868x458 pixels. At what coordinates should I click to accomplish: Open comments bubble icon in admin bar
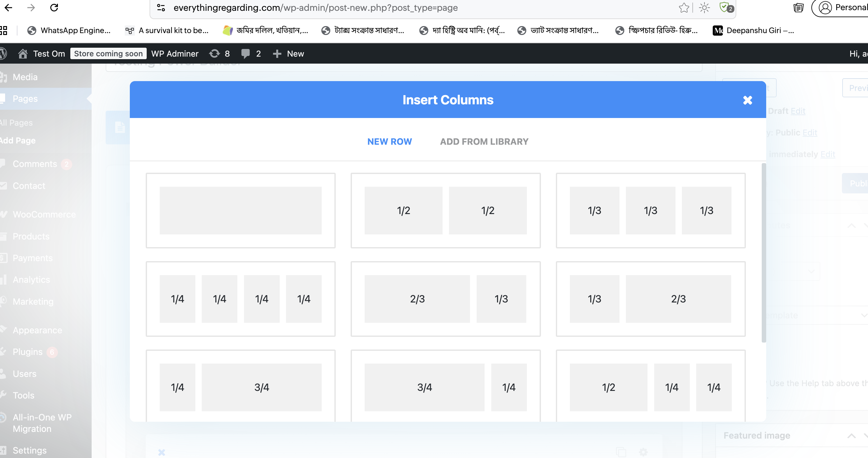246,53
